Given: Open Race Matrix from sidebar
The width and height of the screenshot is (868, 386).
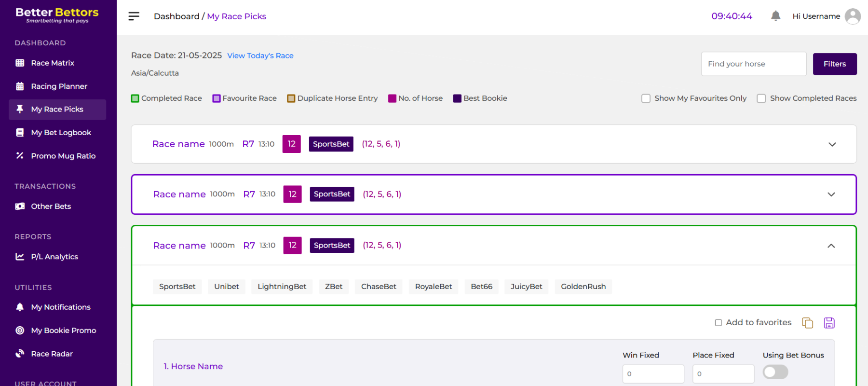Looking at the screenshot, I should pyautogui.click(x=53, y=63).
